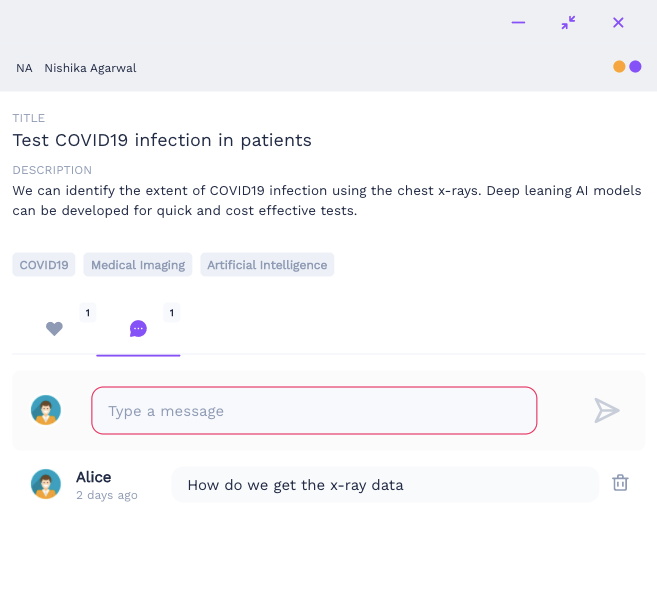This screenshot has width=657, height=597.
Task: Click the author name Nishika Agarwal
Action: point(90,68)
